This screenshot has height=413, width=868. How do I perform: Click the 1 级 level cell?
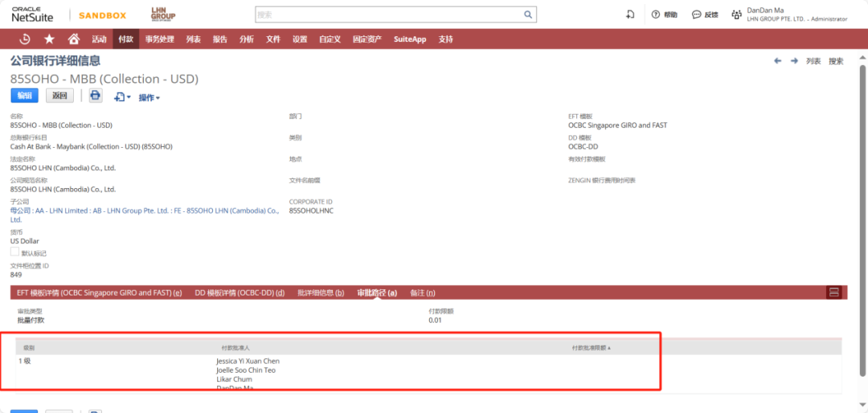24,361
